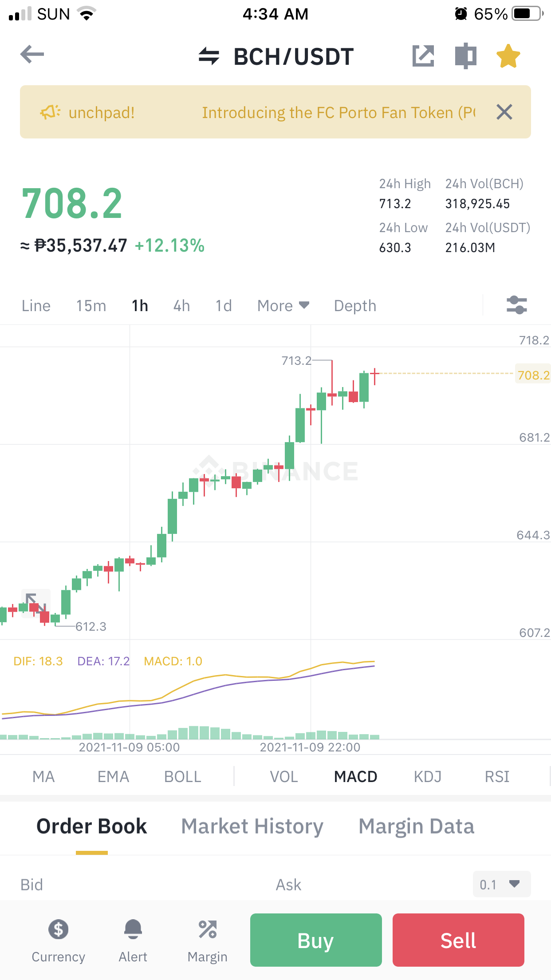Open the share chart icon
551x980 pixels.
(x=423, y=56)
